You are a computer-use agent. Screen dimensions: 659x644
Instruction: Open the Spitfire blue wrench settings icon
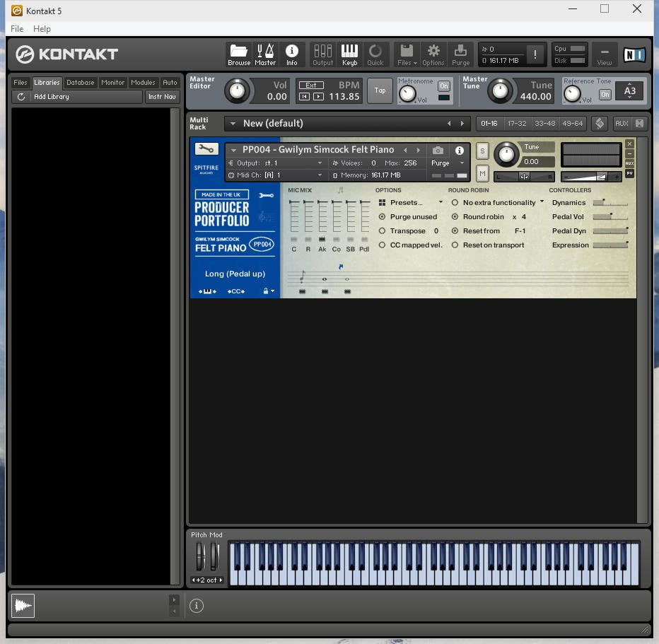(267, 195)
